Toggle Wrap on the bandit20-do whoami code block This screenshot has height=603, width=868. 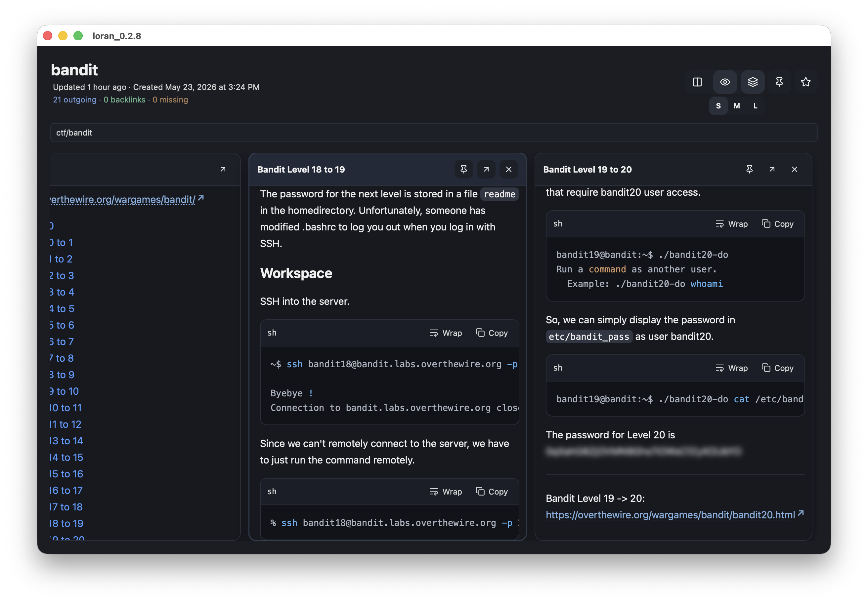731,224
